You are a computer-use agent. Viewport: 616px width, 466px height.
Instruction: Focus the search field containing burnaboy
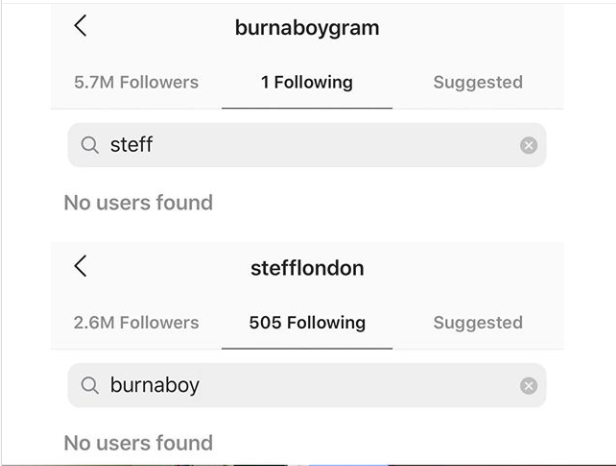pos(307,385)
